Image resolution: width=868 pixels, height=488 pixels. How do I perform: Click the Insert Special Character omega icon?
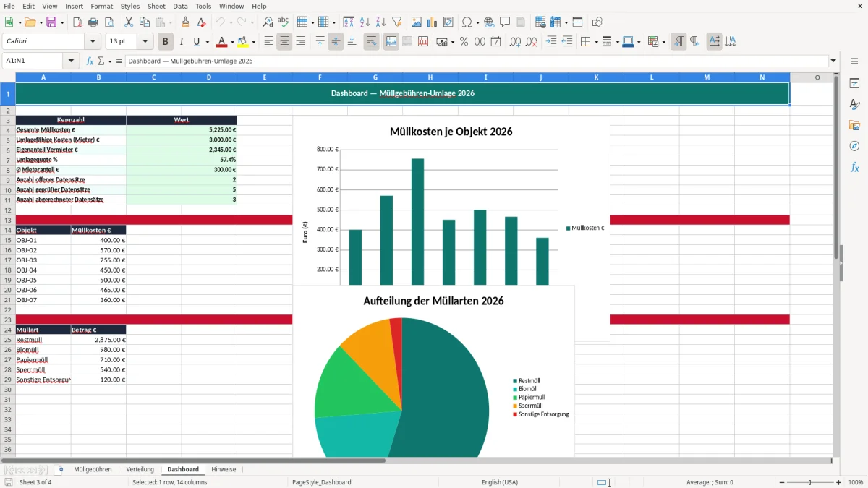tap(467, 22)
